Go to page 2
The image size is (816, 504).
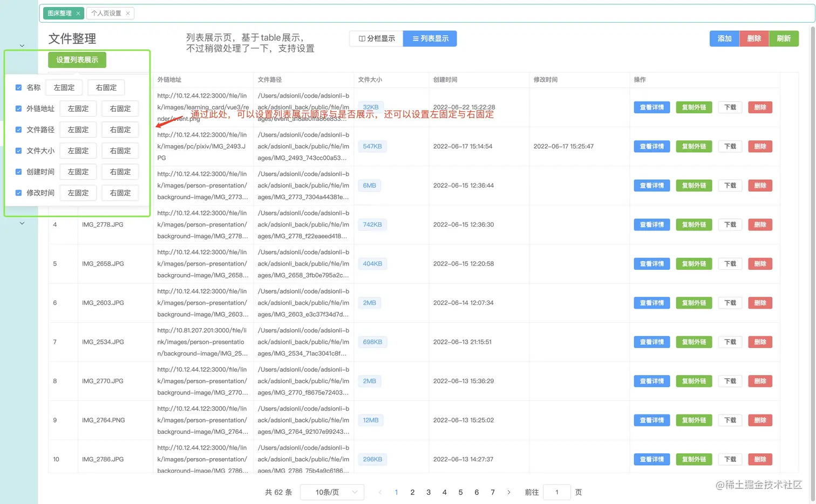point(412,492)
